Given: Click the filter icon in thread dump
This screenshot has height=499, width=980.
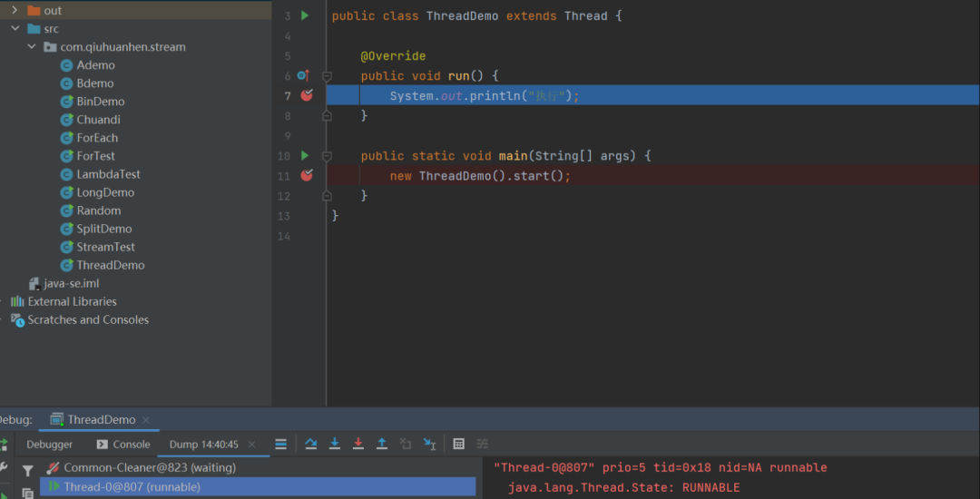Looking at the screenshot, I should tap(28, 470).
